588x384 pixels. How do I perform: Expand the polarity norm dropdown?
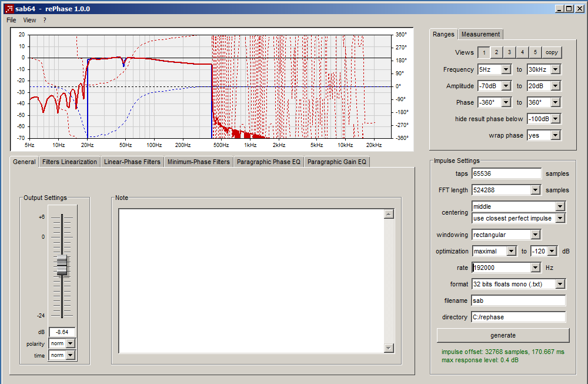pyautogui.click(x=71, y=343)
